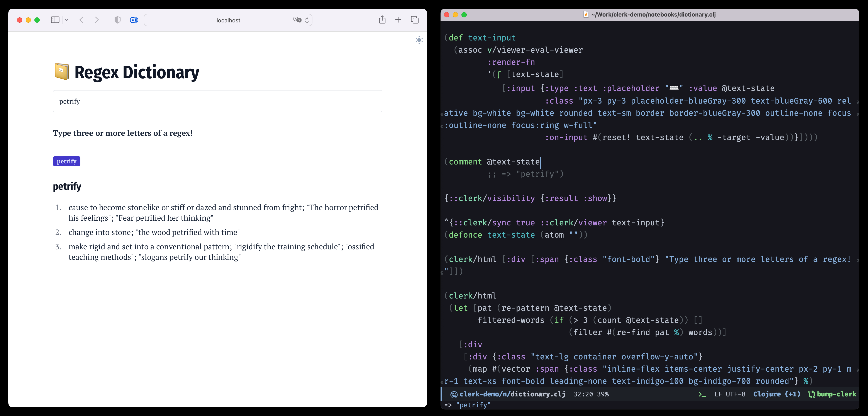Click the file icon in editor title
The height and width of the screenshot is (416, 868).
586,15
